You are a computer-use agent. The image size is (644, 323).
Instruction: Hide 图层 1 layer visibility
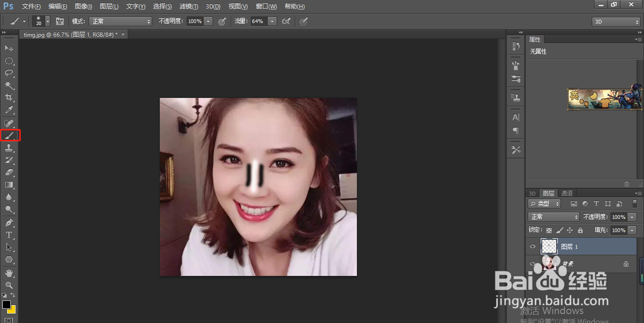pos(533,246)
